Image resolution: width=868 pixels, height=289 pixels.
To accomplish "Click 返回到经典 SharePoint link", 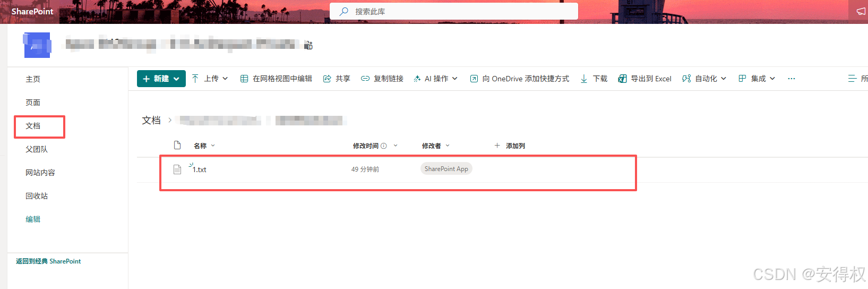I will click(x=48, y=261).
